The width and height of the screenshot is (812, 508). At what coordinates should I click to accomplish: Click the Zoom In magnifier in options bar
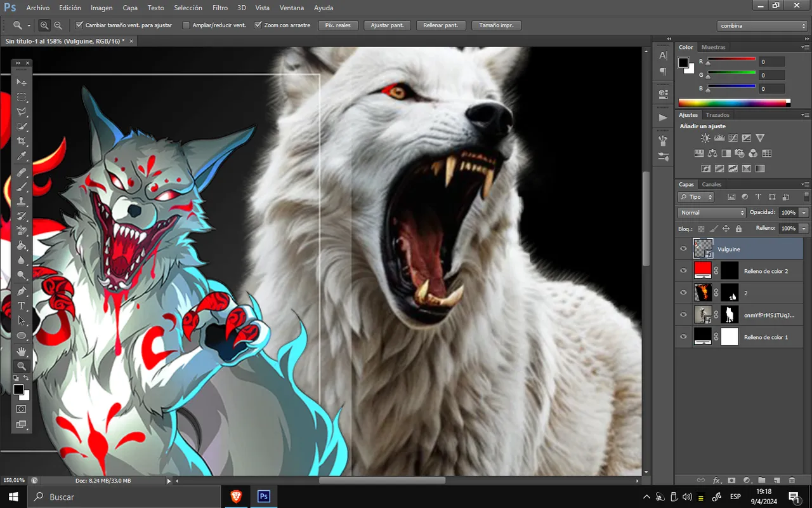pyautogui.click(x=44, y=25)
